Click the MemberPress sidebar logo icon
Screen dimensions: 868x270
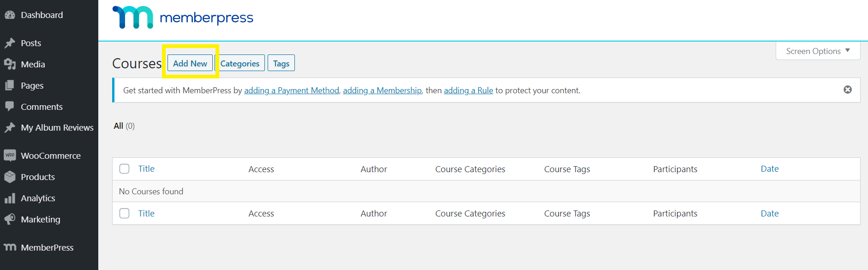coord(10,247)
